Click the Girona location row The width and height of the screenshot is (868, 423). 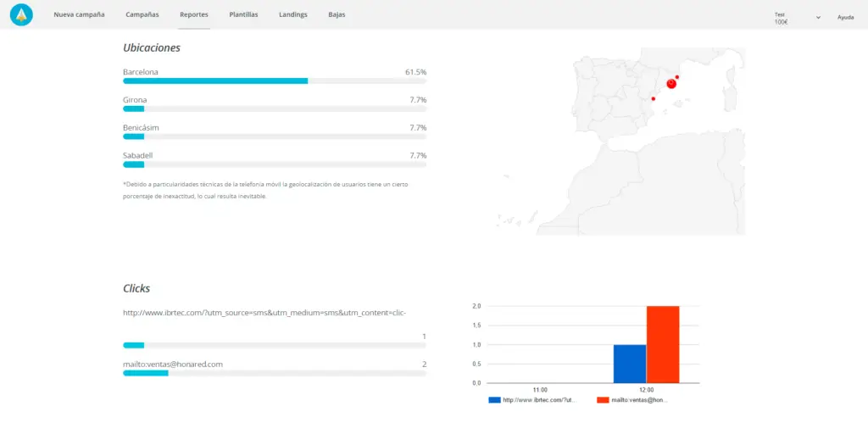click(274, 100)
